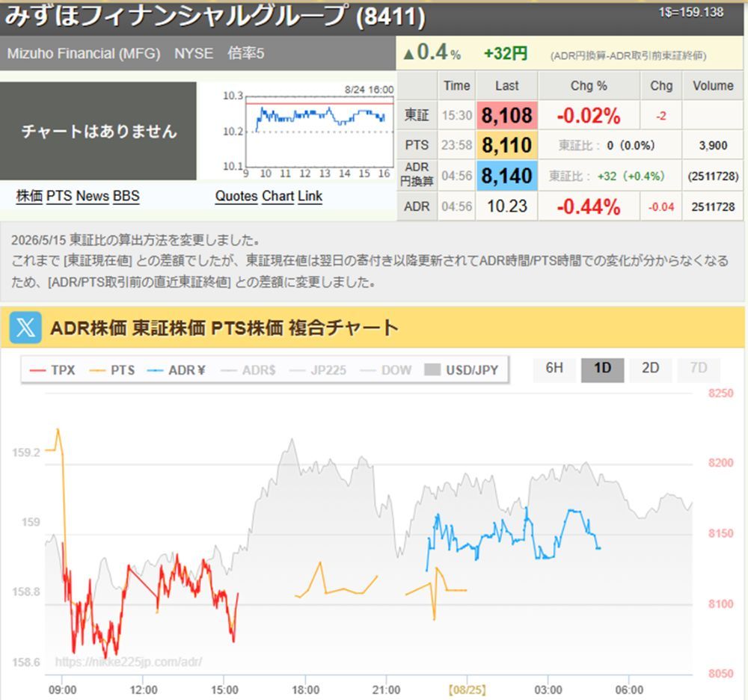Viewport: 748px width, 700px height.
Task: Click the [08/25] date marker on the axis
Action: coord(467,690)
